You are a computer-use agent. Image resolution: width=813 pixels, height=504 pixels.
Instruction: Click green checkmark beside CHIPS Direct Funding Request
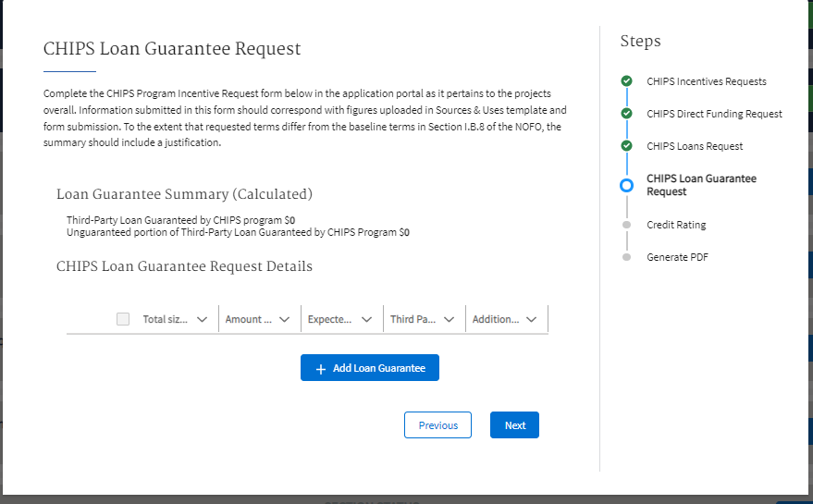tap(626, 114)
